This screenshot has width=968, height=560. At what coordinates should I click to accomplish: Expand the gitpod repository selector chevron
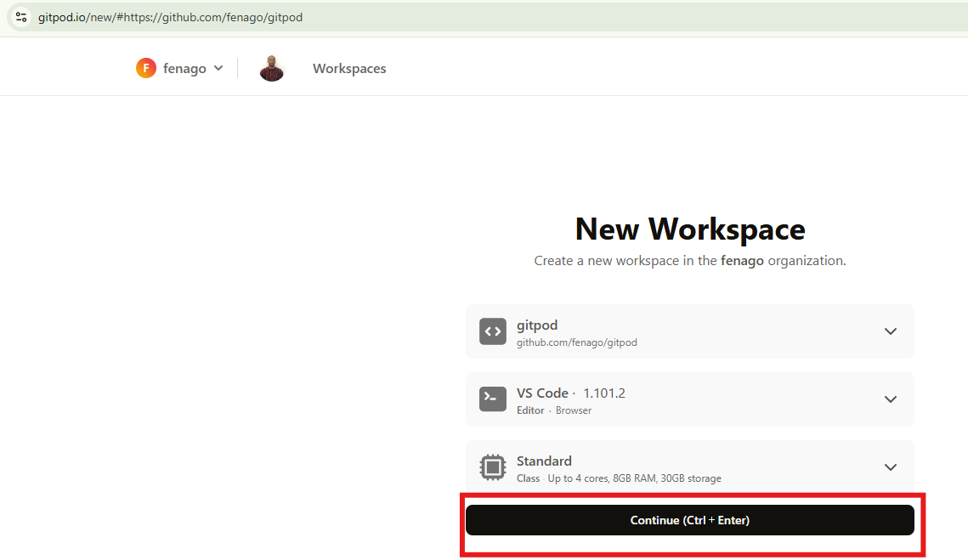point(890,331)
